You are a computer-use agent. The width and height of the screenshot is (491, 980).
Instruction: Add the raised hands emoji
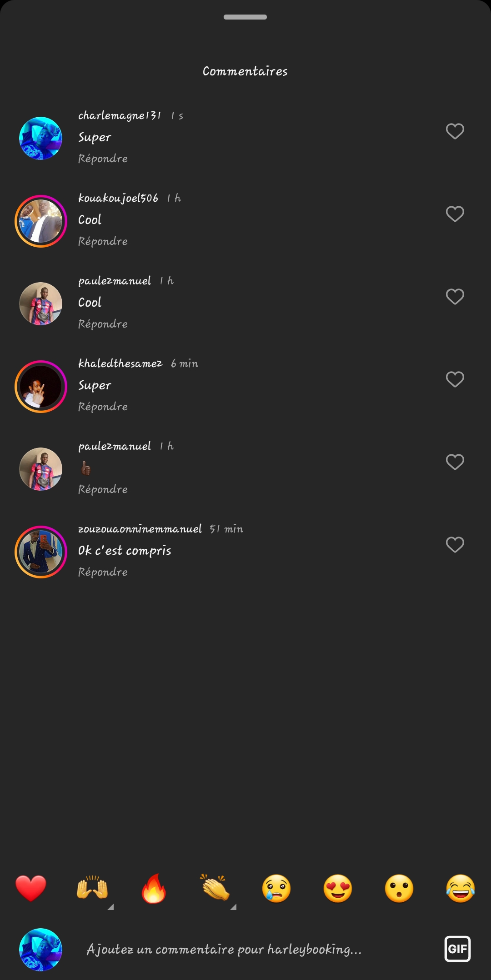pyautogui.click(x=92, y=888)
